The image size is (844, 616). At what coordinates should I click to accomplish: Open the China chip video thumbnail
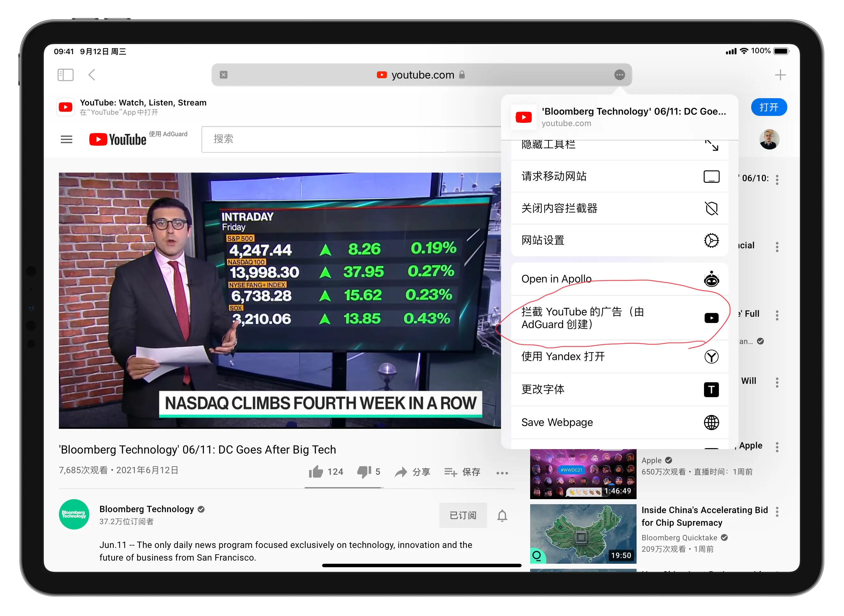pyautogui.click(x=583, y=534)
